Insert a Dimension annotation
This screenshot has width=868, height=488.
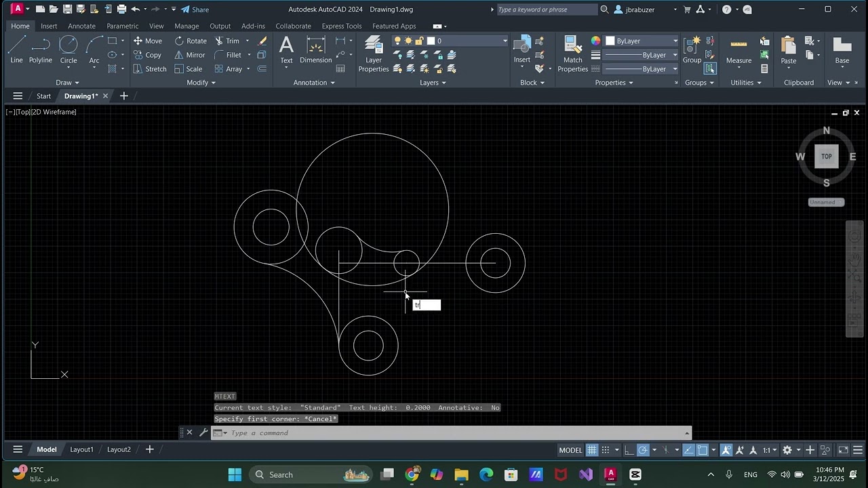(316, 50)
